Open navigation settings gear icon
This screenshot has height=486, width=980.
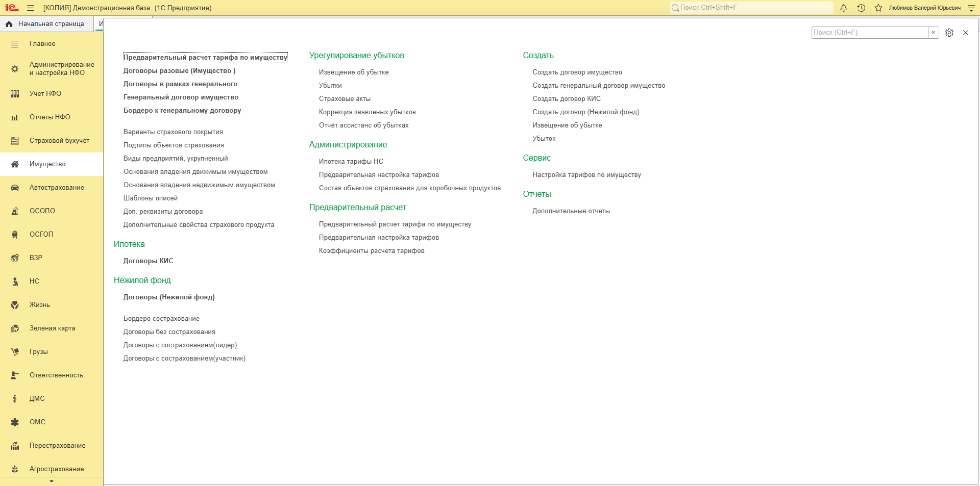tap(949, 33)
